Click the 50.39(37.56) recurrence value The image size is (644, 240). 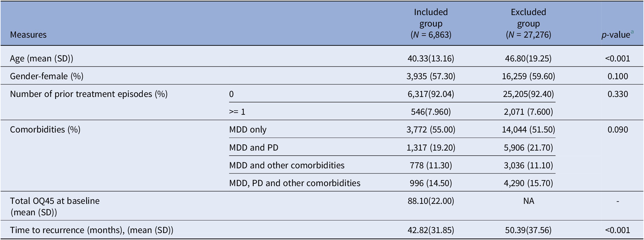click(528, 230)
